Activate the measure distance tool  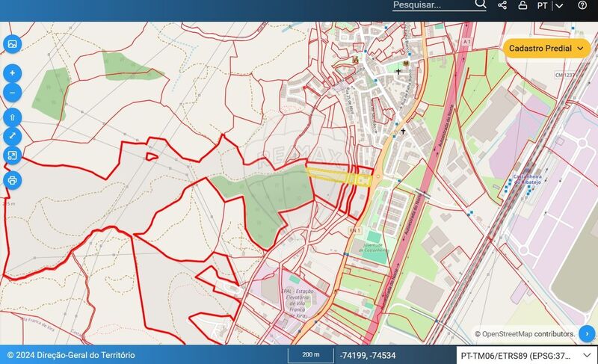[x=12, y=136]
